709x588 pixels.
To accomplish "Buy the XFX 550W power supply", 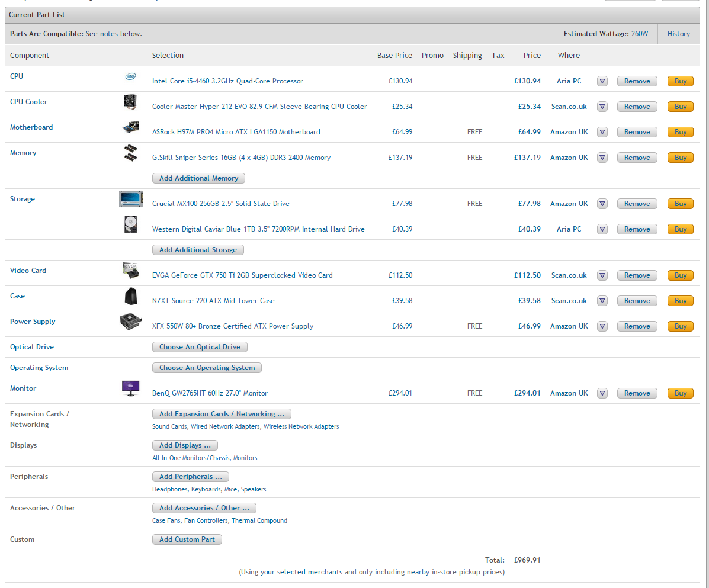I will pyautogui.click(x=681, y=326).
